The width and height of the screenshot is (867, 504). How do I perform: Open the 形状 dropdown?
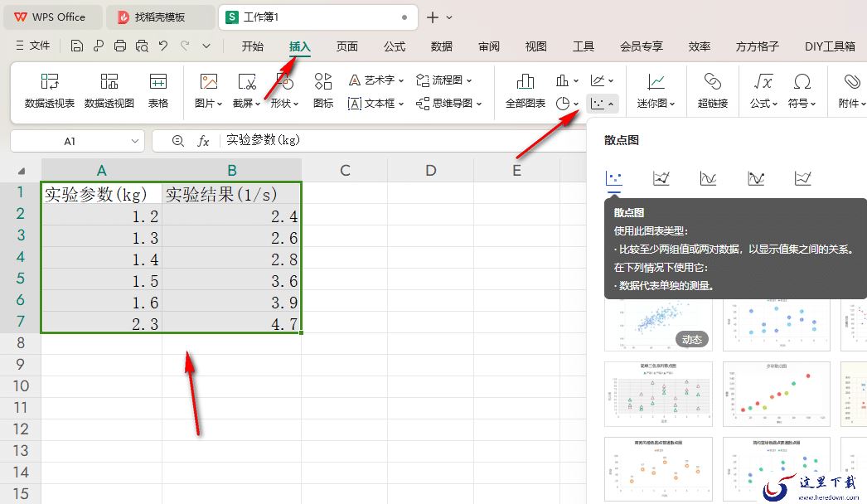285,90
